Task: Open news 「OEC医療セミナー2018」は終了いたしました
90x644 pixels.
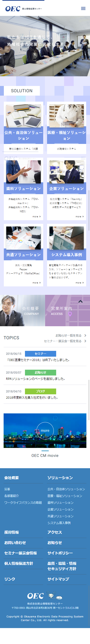Action: 38,360
